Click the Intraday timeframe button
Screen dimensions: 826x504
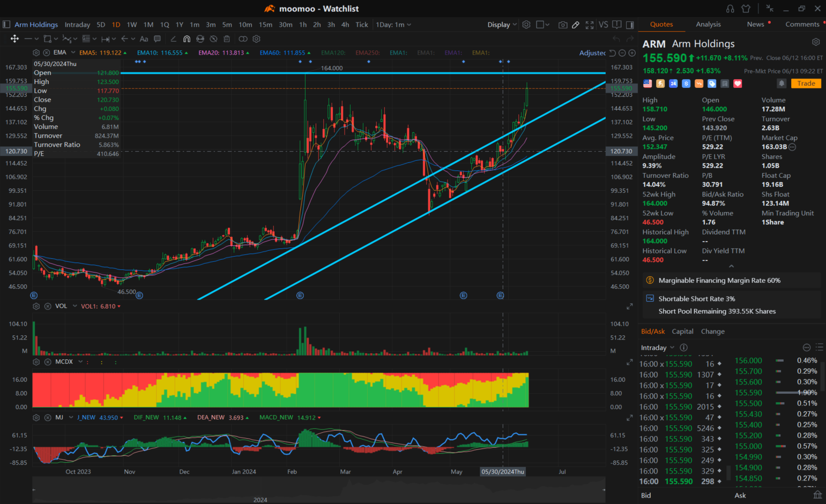[x=77, y=25]
